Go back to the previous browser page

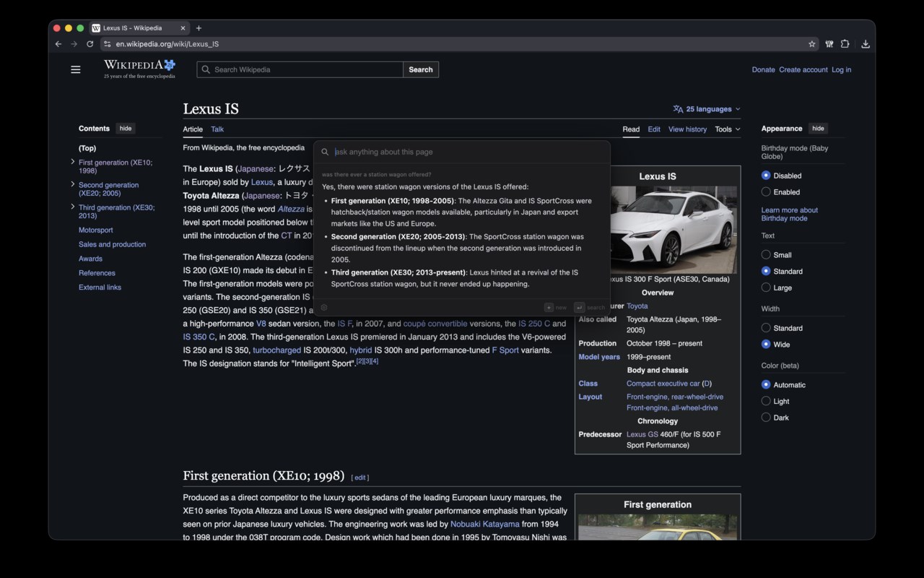coord(58,44)
